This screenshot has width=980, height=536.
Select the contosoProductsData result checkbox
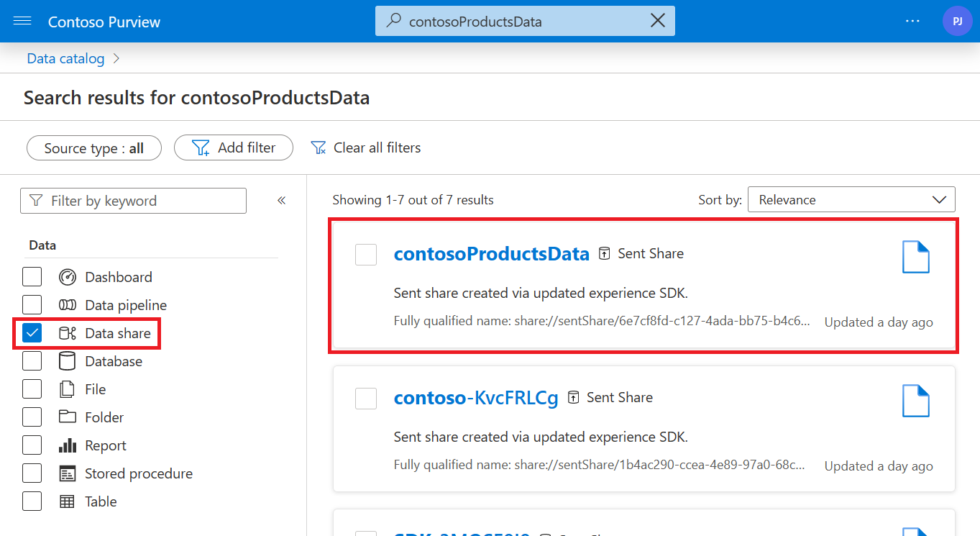coord(366,254)
